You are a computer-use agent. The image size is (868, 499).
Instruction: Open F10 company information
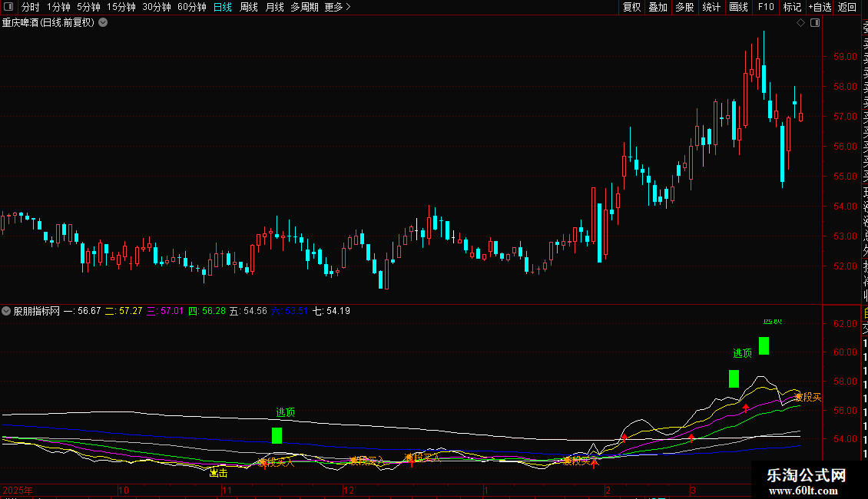766,8
